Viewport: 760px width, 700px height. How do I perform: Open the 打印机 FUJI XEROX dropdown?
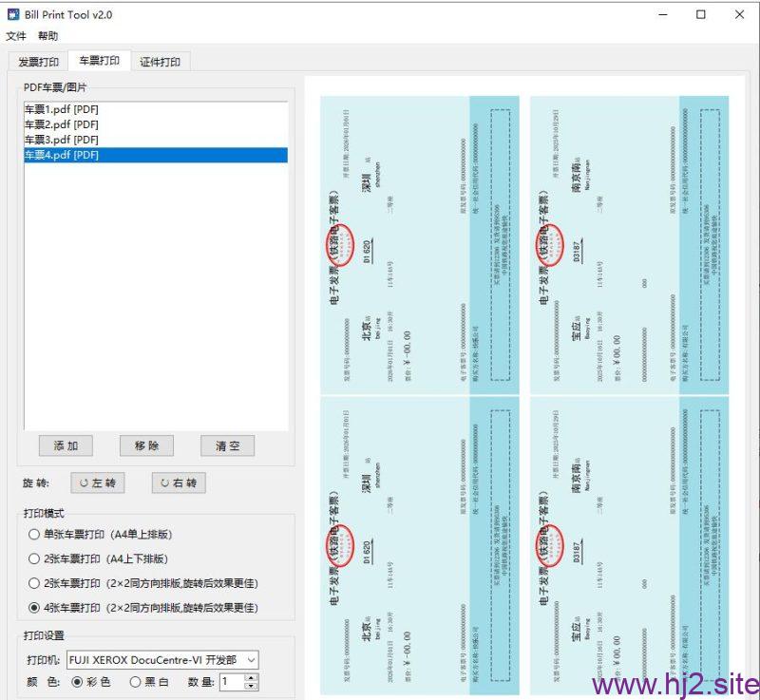click(x=162, y=660)
